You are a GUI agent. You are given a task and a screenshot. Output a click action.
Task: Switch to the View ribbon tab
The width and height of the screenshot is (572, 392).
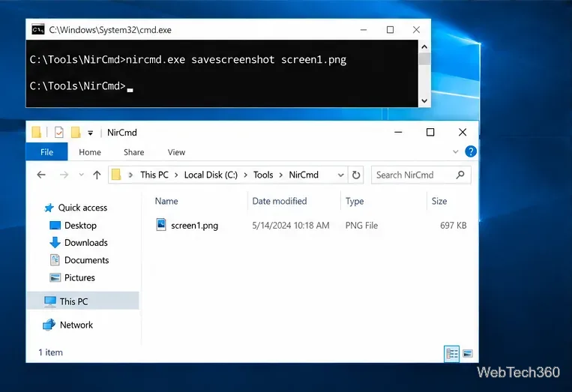point(176,152)
